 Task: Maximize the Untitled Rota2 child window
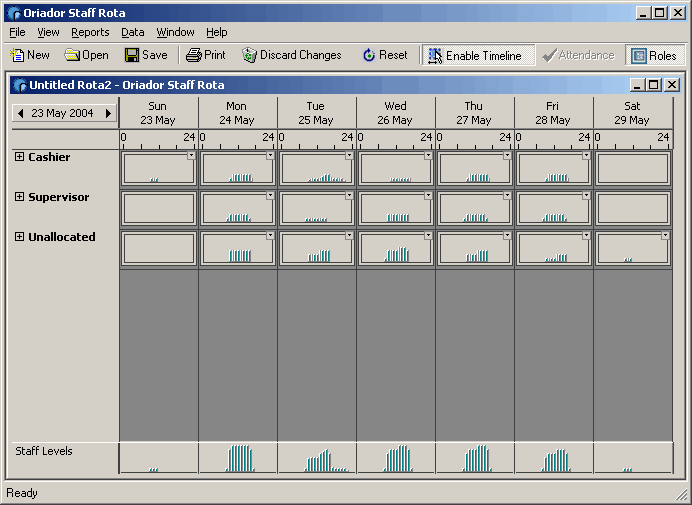(654, 84)
